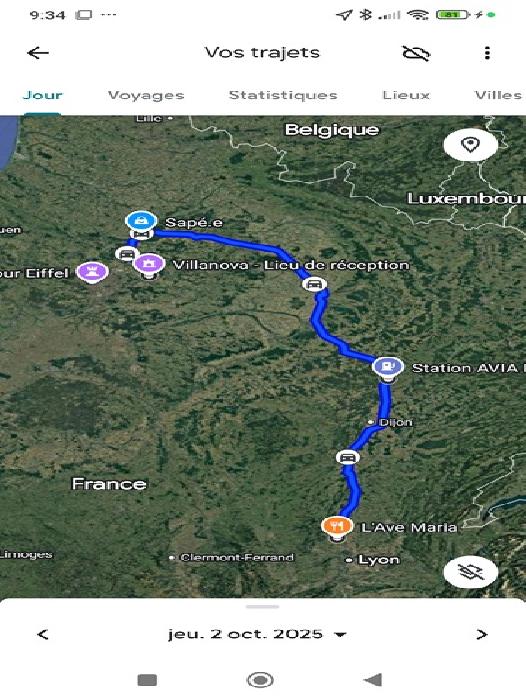Open the three-dot overflow menu
The height and width of the screenshot is (700, 526).
487,53
